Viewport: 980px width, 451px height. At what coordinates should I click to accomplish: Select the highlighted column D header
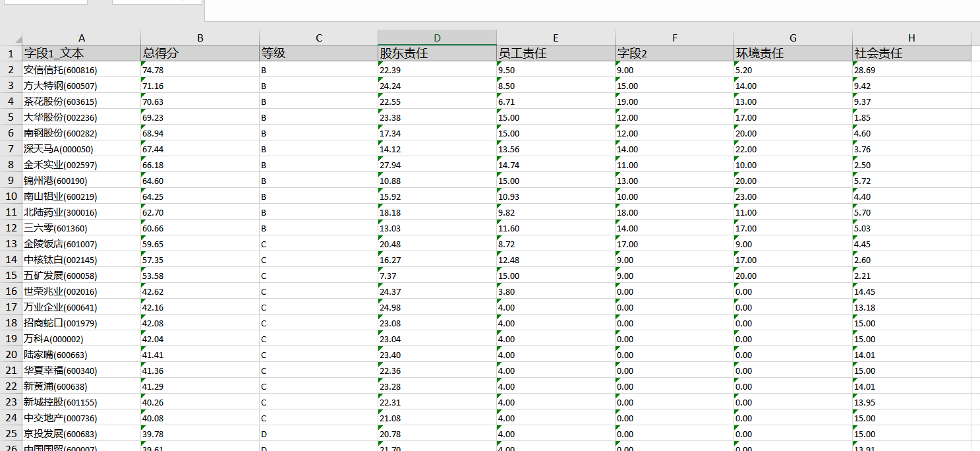click(438, 38)
